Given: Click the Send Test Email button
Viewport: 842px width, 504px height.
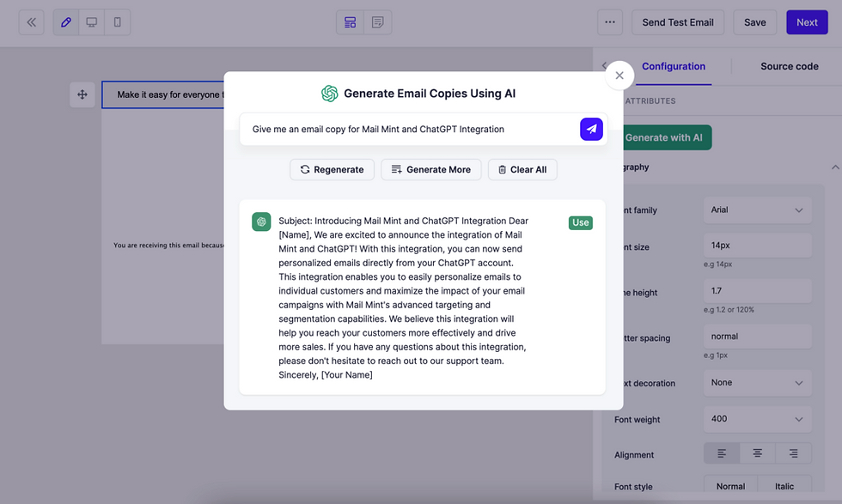Looking at the screenshot, I should (678, 22).
